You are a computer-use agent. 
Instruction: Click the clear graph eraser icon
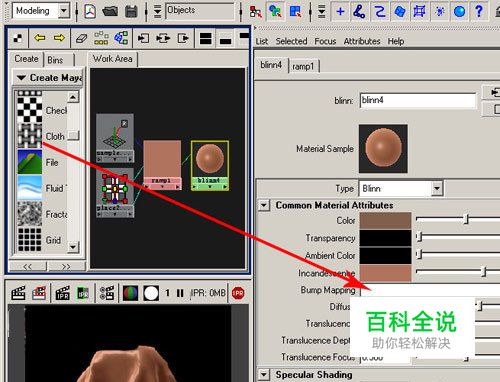pos(81,38)
